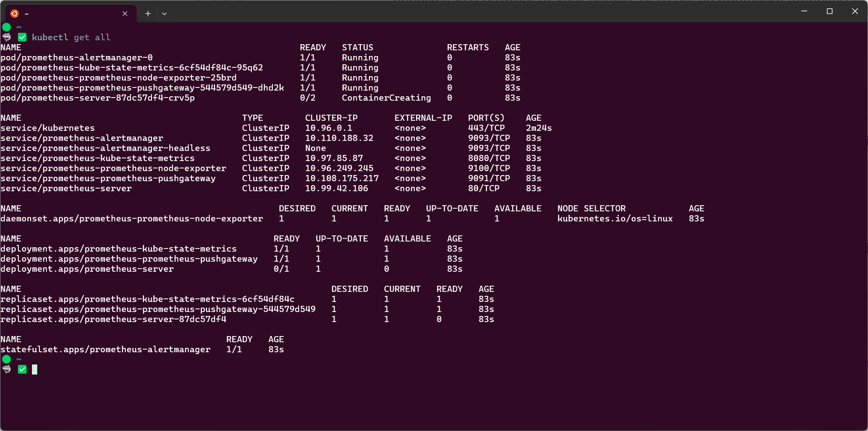Click statefulset.apps/prometheus-alertmanager

click(106, 349)
